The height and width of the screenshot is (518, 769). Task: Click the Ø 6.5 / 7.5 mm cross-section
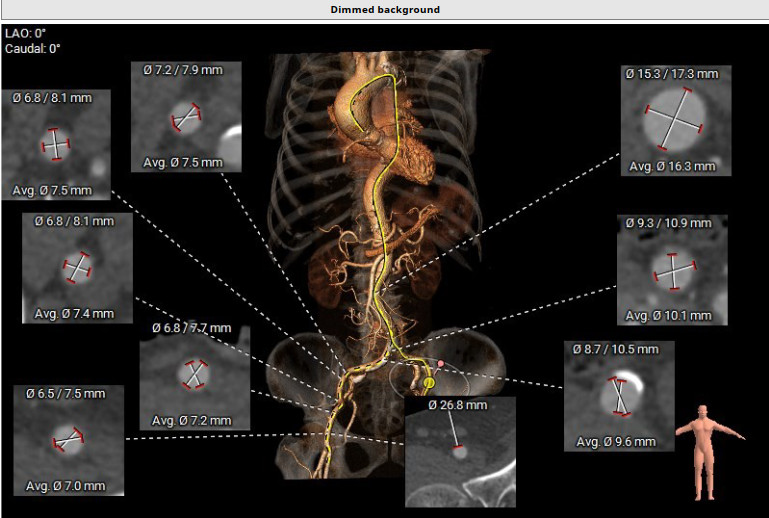(69, 439)
